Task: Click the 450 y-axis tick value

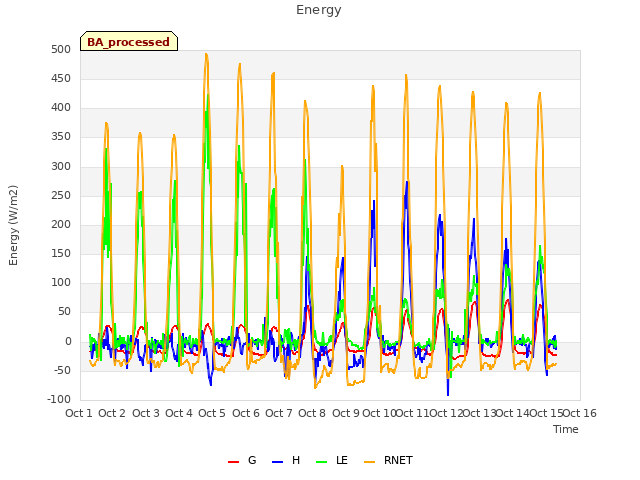Action: pyautogui.click(x=61, y=78)
